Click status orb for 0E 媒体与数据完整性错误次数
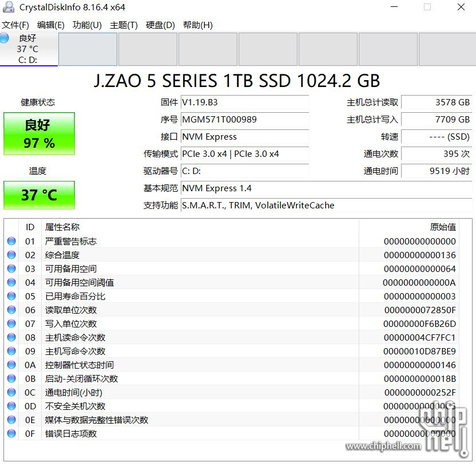This screenshot has height=466, width=476. [11, 420]
